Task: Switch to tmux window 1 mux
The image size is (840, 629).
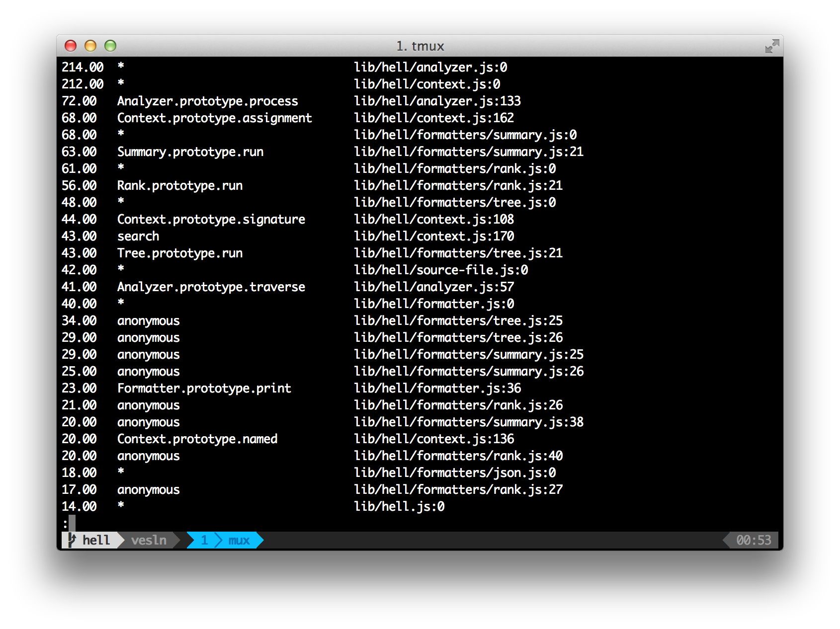Action: click(x=225, y=540)
